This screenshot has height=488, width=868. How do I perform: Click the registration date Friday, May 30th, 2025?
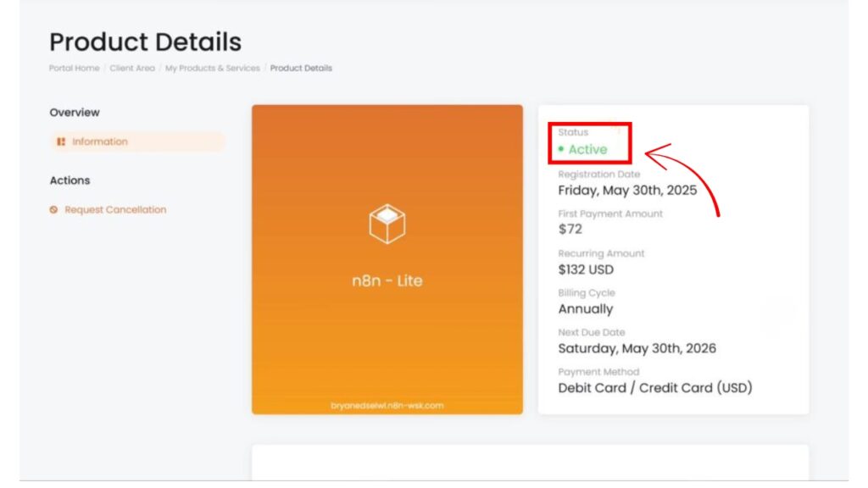click(x=627, y=190)
